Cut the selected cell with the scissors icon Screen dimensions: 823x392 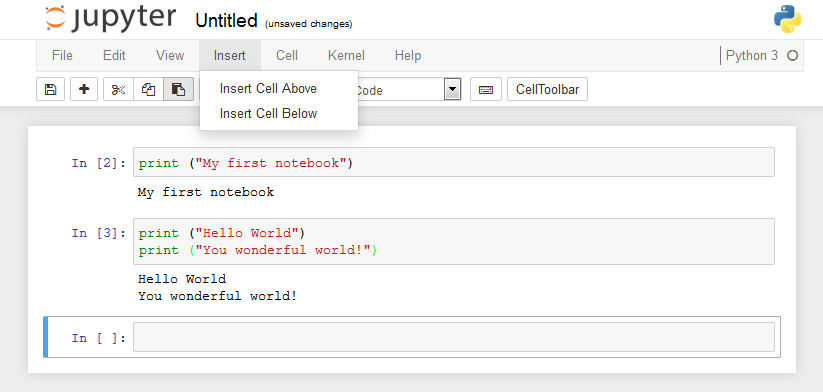pos(119,90)
